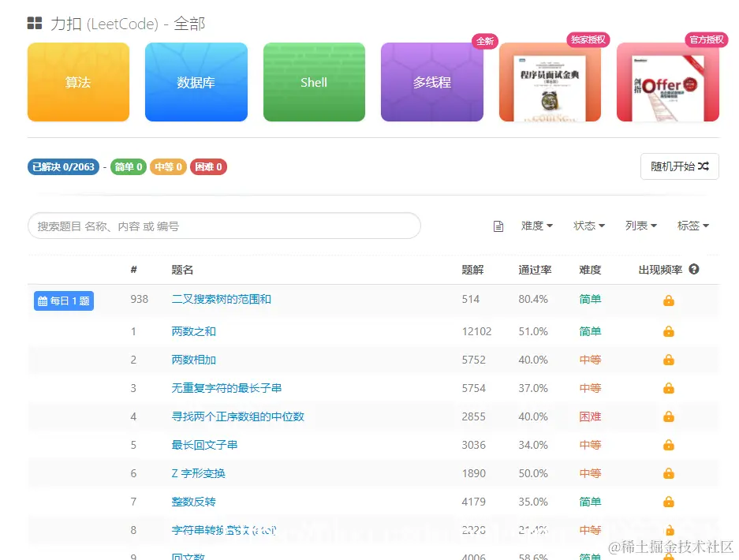
Task: Click the lock icon for 整数反转
Action: (x=668, y=502)
